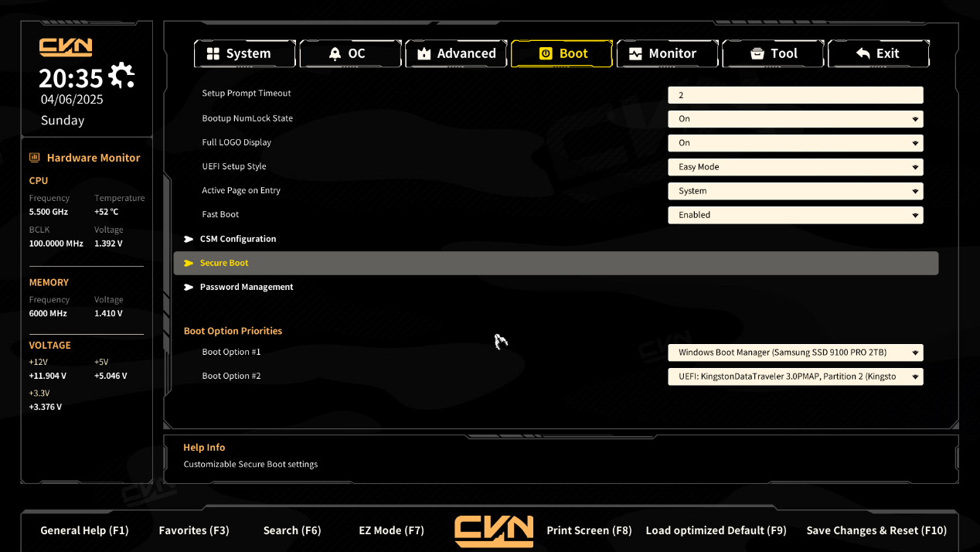The width and height of the screenshot is (980, 552).
Task: Click the Monitor tab waveform icon
Action: point(635,53)
